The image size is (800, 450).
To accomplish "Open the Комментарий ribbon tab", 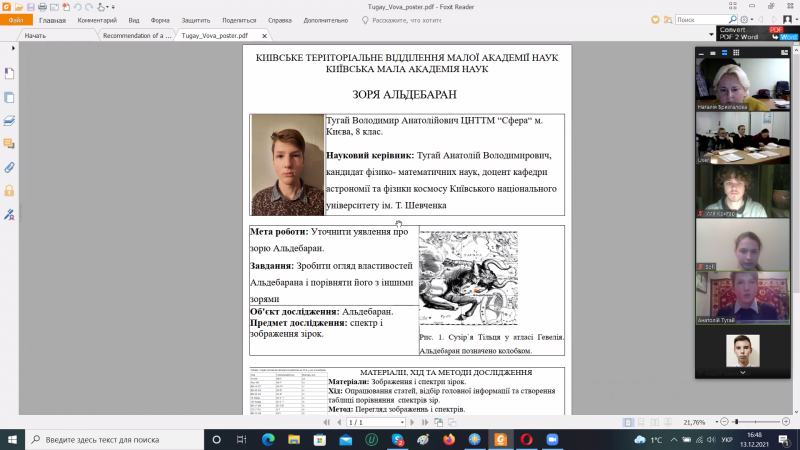I will coord(97,20).
